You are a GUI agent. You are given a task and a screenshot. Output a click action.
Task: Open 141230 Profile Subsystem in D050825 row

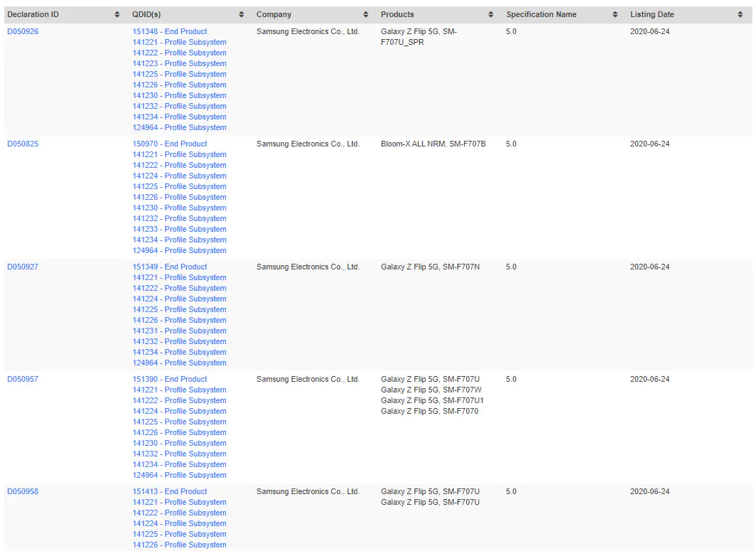click(x=179, y=208)
